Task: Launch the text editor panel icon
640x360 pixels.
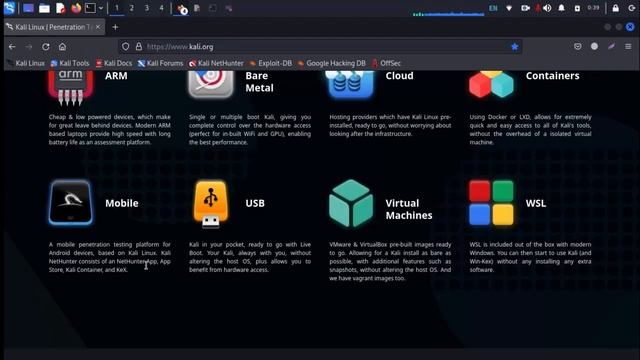Action: tap(60, 8)
